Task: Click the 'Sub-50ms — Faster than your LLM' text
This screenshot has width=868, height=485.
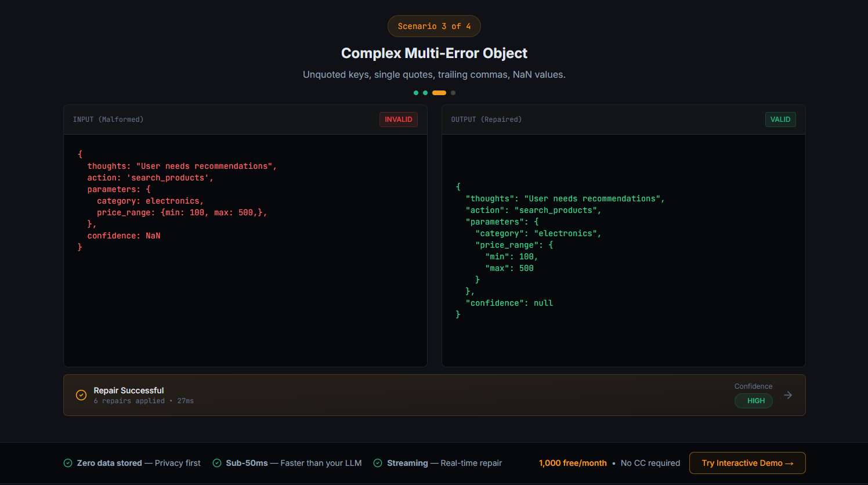Action: [x=294, y=463]
